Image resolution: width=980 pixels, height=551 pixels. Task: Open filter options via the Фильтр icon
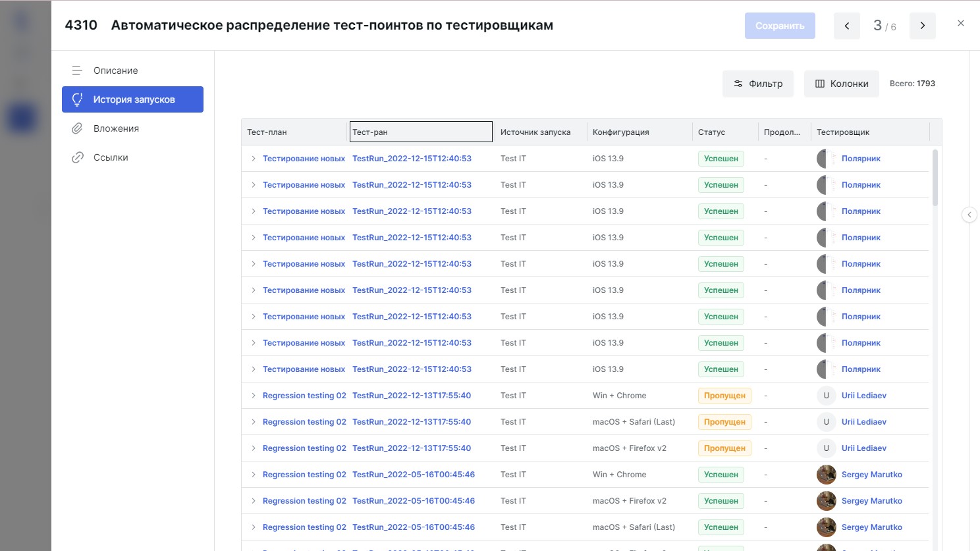pyautogui.click(x=737, y=84)
